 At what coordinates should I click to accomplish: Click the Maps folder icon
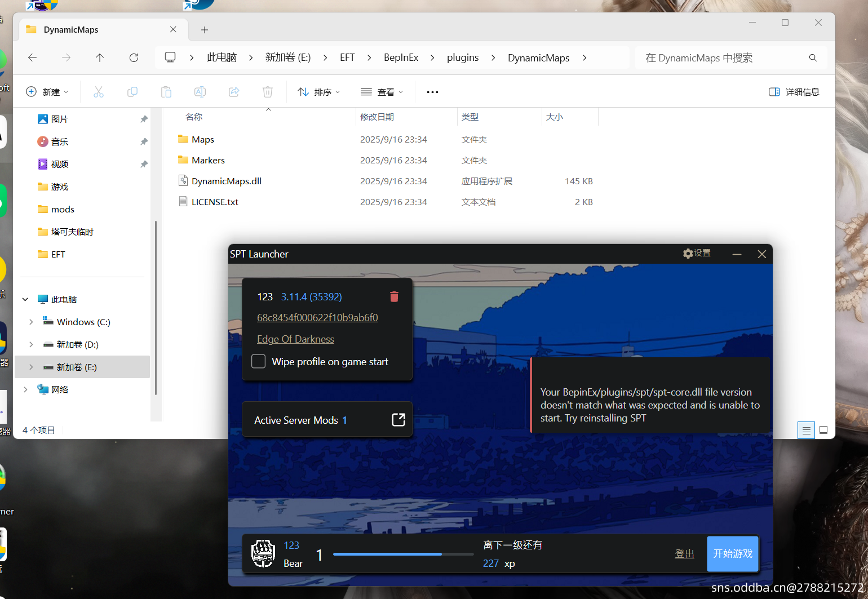click(x=183, y=139)
